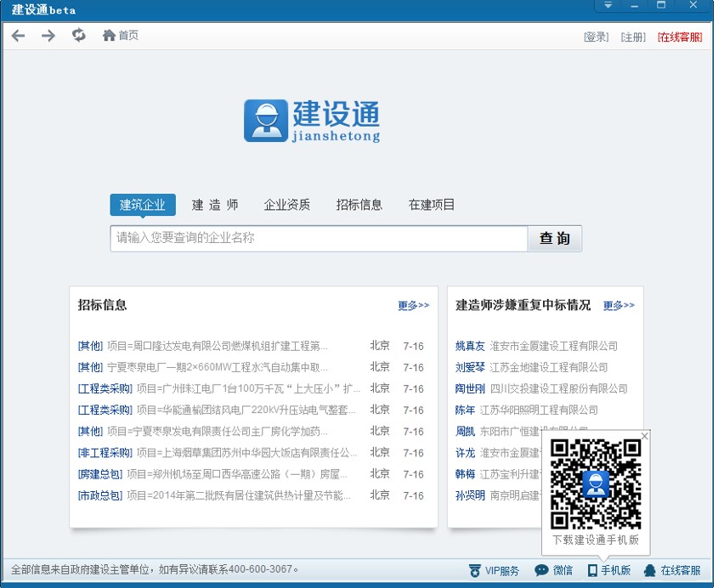This screenshot has height=588, width=724.
Task: Switch to the 招标信息 tab
Action: click(x=359, y=205)
